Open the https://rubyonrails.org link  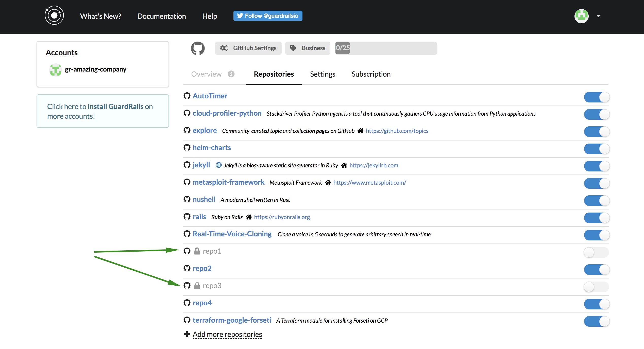[x=282, y=217]
